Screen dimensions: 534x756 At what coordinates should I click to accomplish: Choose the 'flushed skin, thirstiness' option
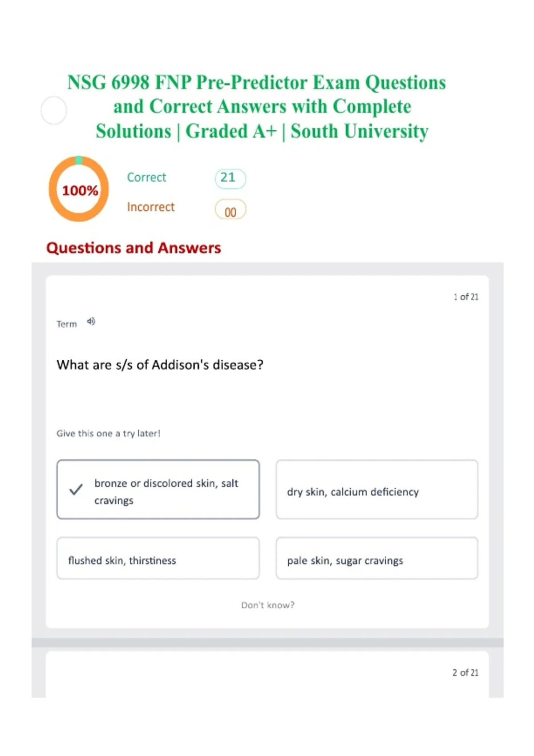tap(158, 559)
